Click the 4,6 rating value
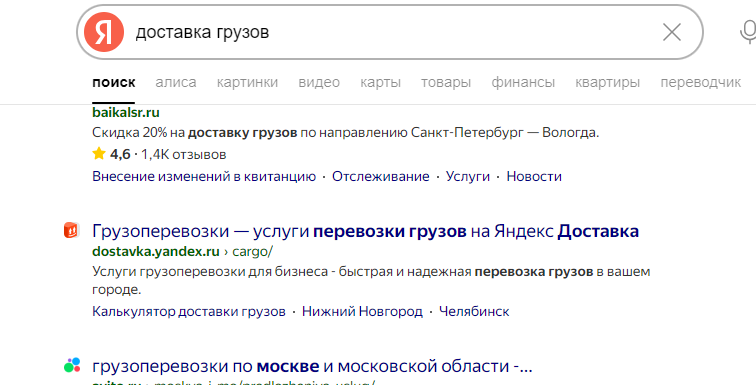The width and height of the screenshot is (756, 385). (x=120, y=155)
